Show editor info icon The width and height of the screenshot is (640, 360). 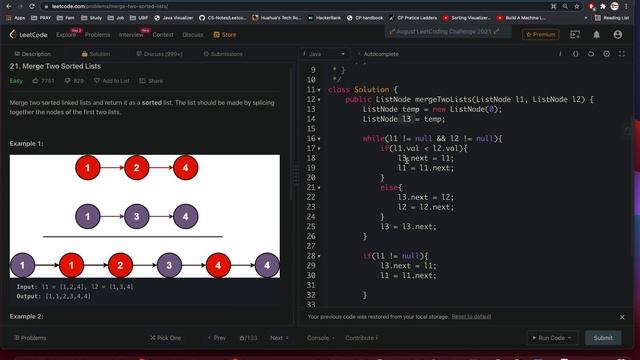pyautogui.click(x=560, y=53)
